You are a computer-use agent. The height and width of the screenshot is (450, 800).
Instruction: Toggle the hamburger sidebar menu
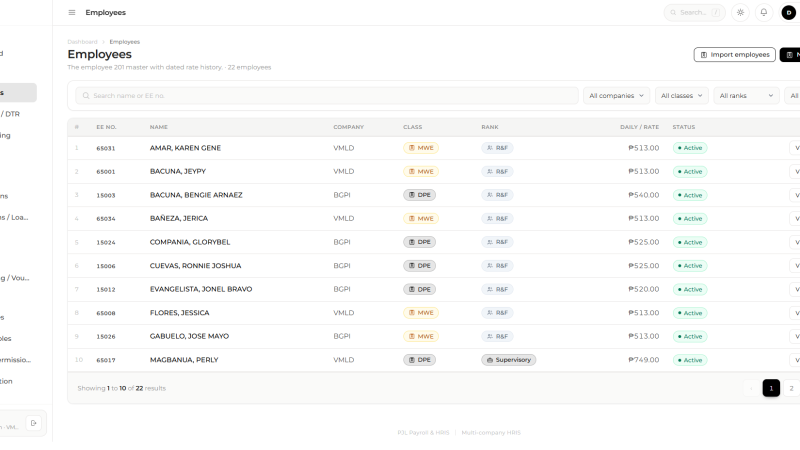pyautogui.click(x=72, y=12)
